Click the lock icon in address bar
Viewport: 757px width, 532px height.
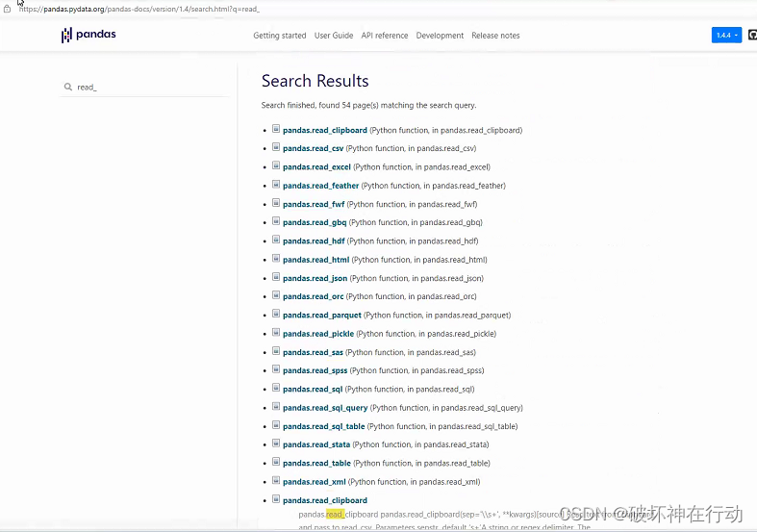click(7, 10)
